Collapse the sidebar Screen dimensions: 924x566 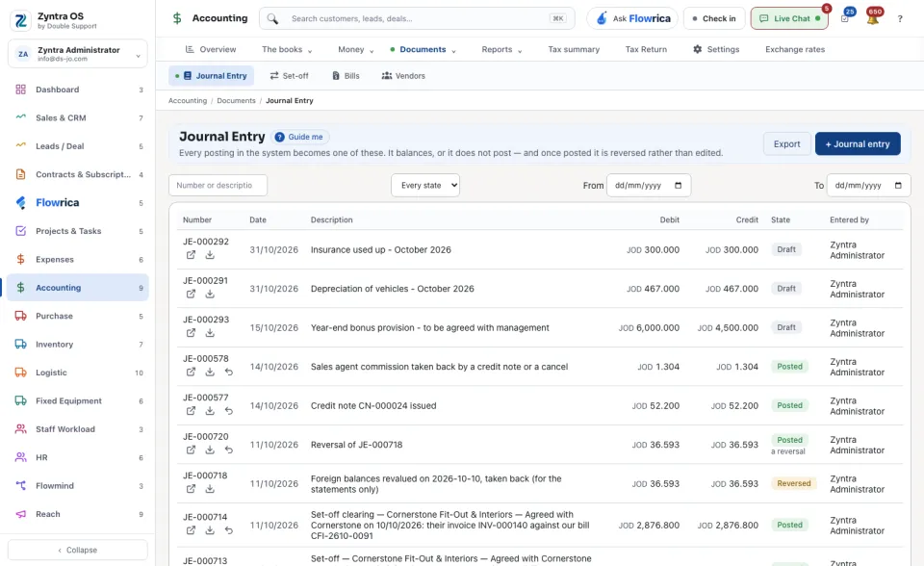coord(78,550)
